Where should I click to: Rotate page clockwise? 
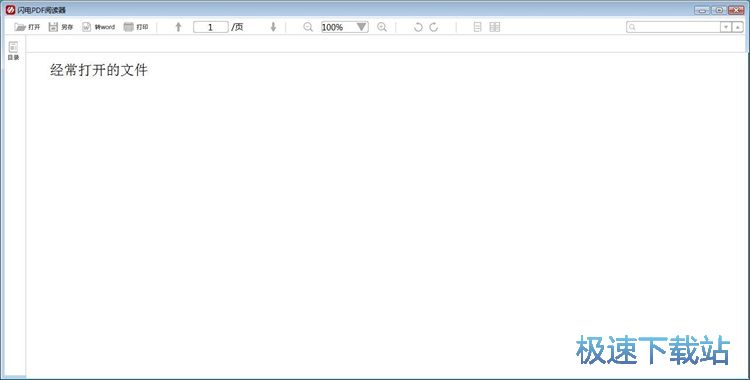tap(434, 27)
